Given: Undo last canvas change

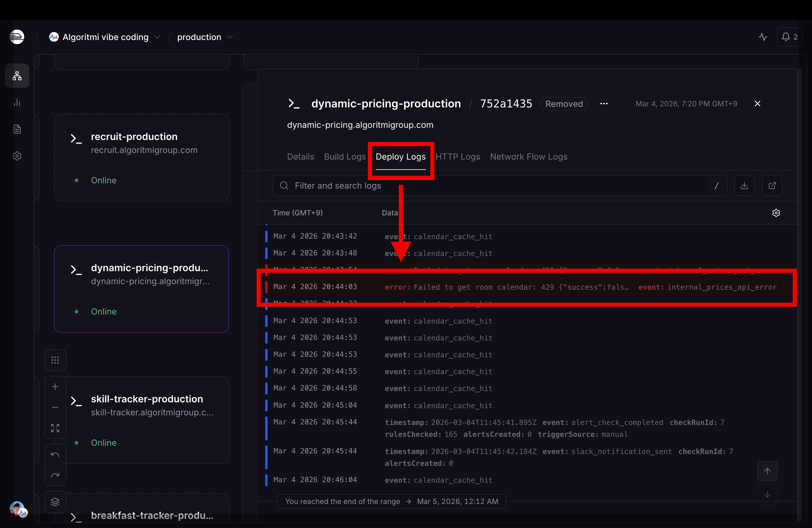Looking at the screenshot, I should [x=55, y=454].
